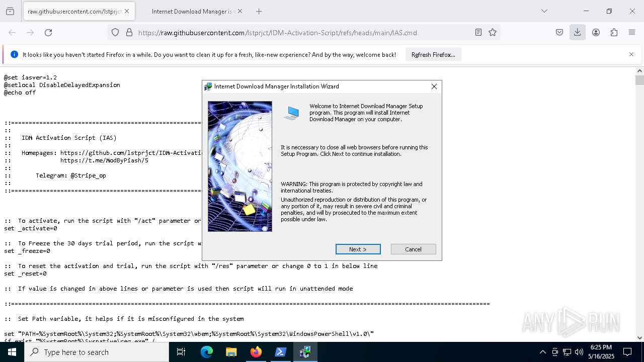644x362 pixels.
Task: Click the "set _reset=0" line
Action: click(25, 274)
